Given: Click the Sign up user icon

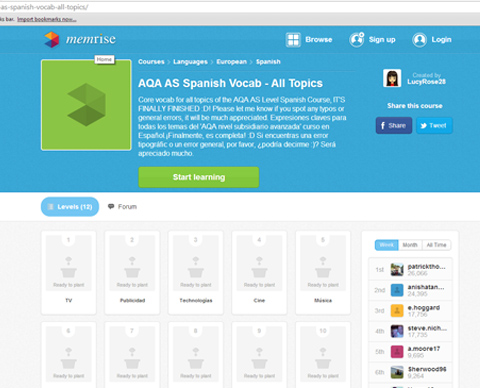Looking at the screenshot, I should click(x=357, y=40).
